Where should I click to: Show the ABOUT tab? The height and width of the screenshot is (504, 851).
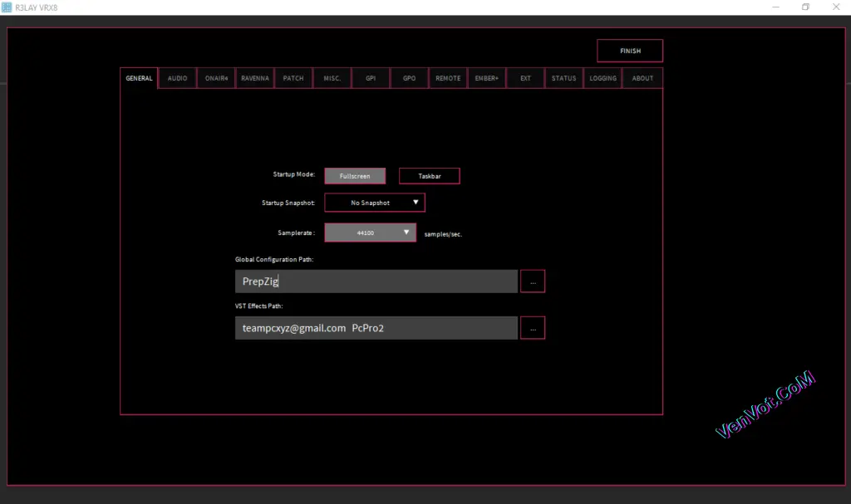(642, 78)
